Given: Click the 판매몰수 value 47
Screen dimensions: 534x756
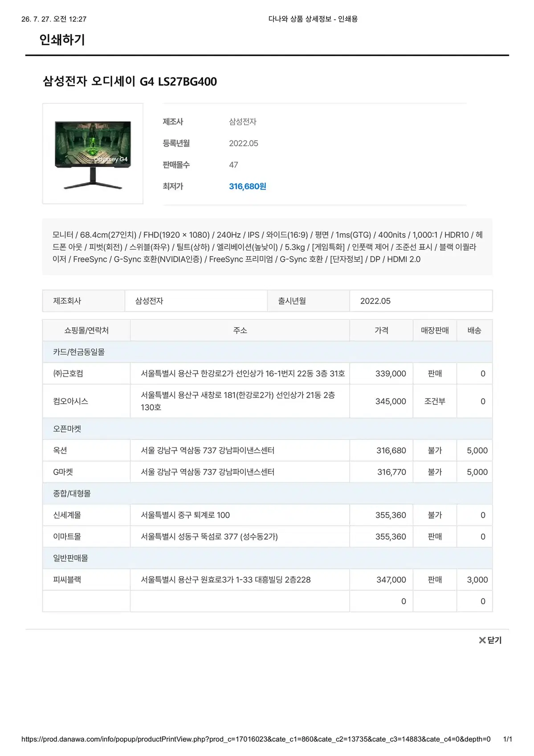Looking at the screenshot, I should (x=233, y=165).
